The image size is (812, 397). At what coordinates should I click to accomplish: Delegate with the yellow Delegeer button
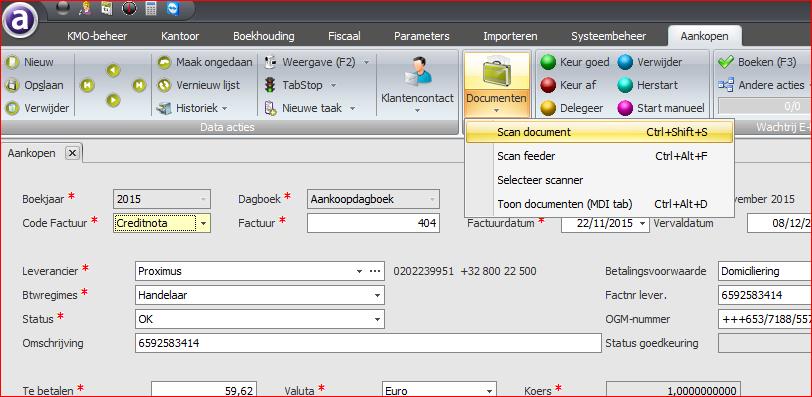pyautogui.click(x=572, y=108)
